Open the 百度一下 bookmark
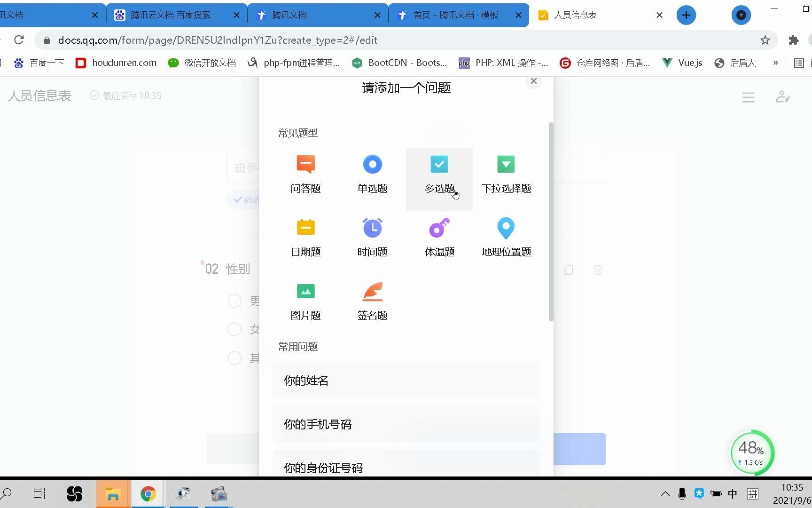Image resolution: width=812 pixels, height=508 pixels. 39,63
